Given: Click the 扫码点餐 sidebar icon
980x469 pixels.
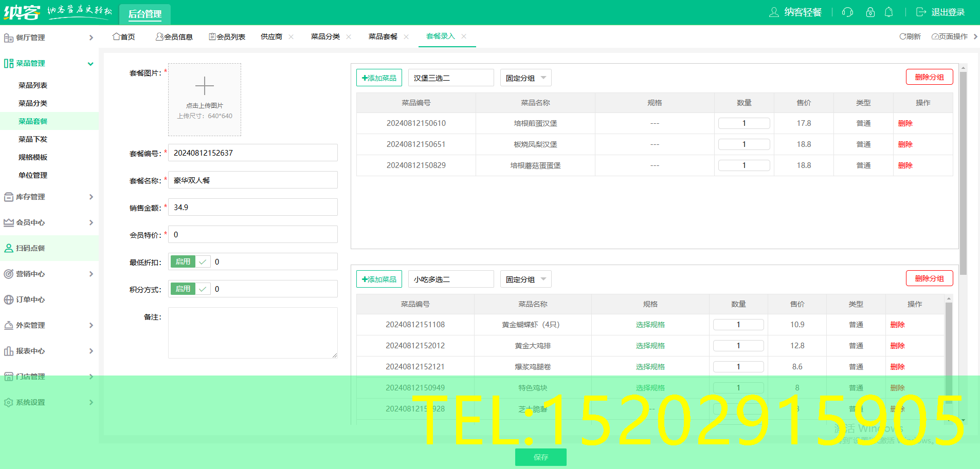Looking at the screenshot, I should (9, 248).
